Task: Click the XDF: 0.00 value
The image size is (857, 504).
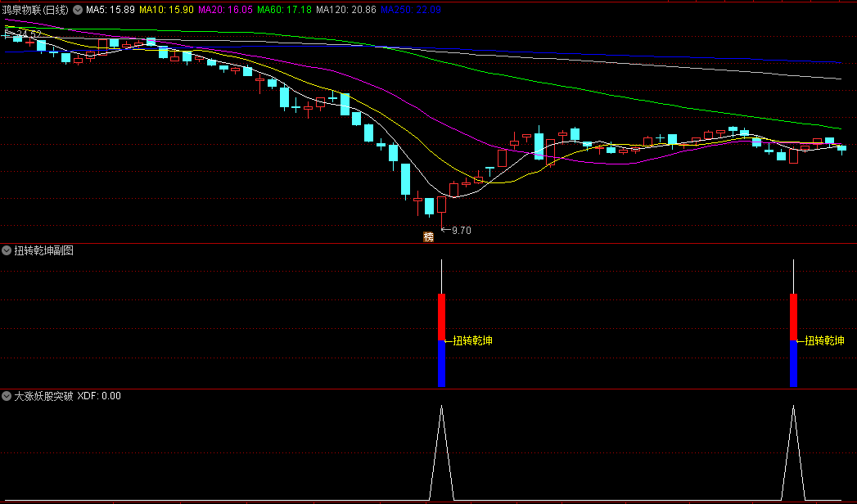Action: coord(99,396)
